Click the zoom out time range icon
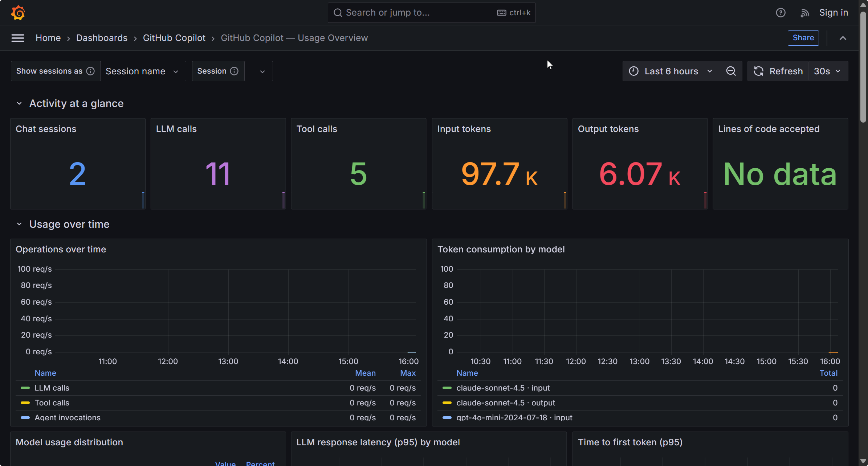The image size is (868, 466). coord(731,71)
